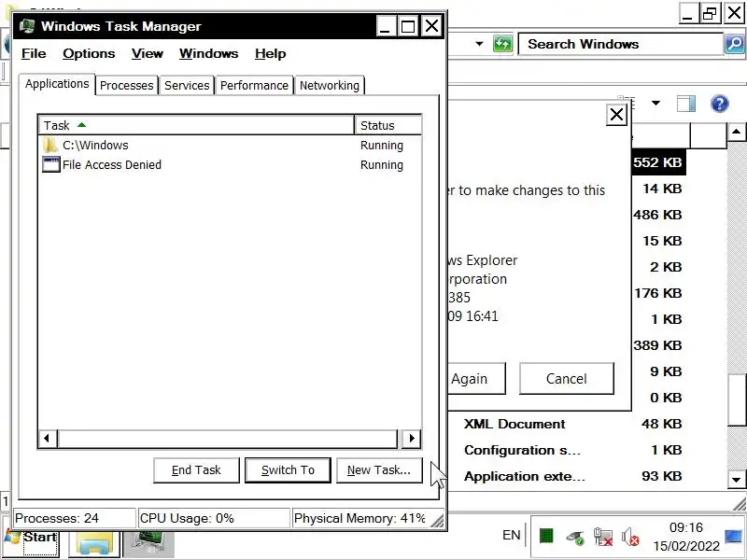747x560 pixels.
Task: Open the Windows menu in Task Manager
Action: point(208,53)
